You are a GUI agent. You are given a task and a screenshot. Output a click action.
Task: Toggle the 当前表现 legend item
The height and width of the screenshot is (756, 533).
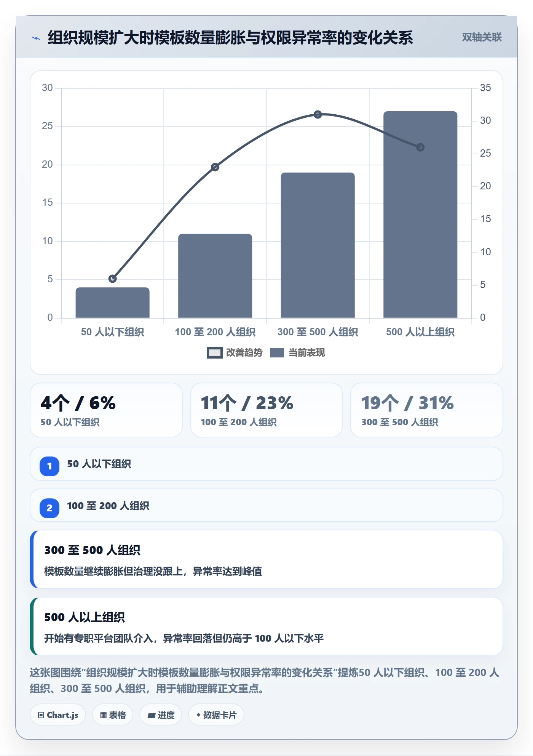pyautogui.click(x=298, y=353)
